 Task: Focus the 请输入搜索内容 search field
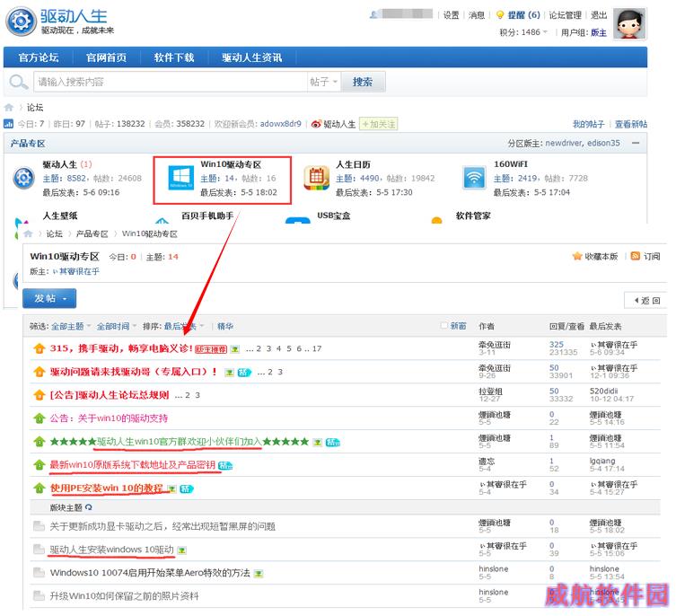[x=171, y=82]
